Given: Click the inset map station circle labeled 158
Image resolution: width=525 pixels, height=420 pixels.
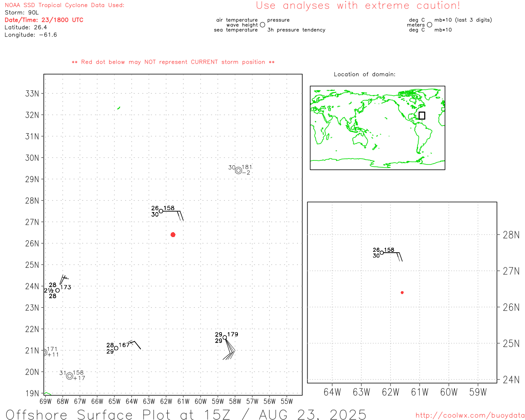Looking at the screenshot, I should click(382, 253).
